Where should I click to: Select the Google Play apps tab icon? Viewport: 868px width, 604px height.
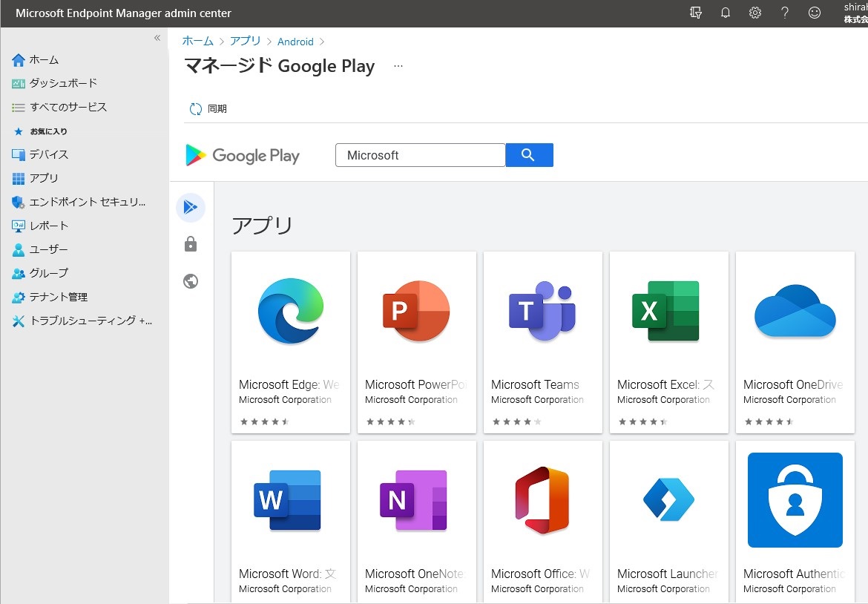pyautogui.click(x=191, y=207)
